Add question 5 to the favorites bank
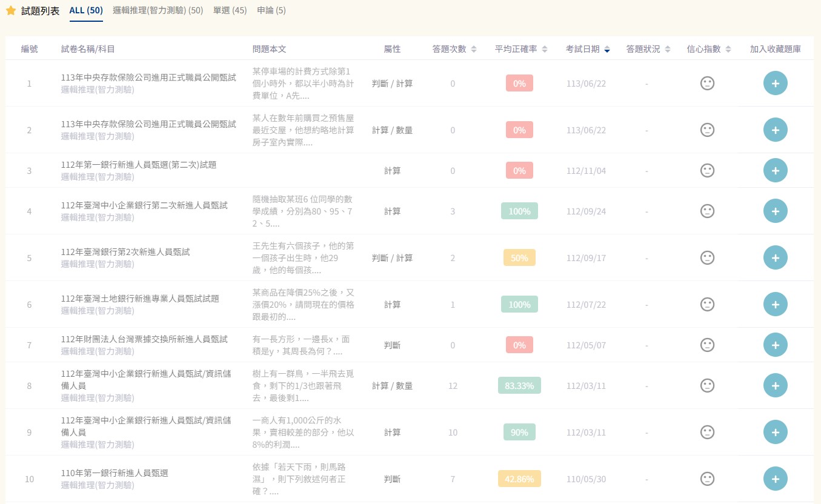The width and height of the screenshot is (821, 504). (775, 257)
